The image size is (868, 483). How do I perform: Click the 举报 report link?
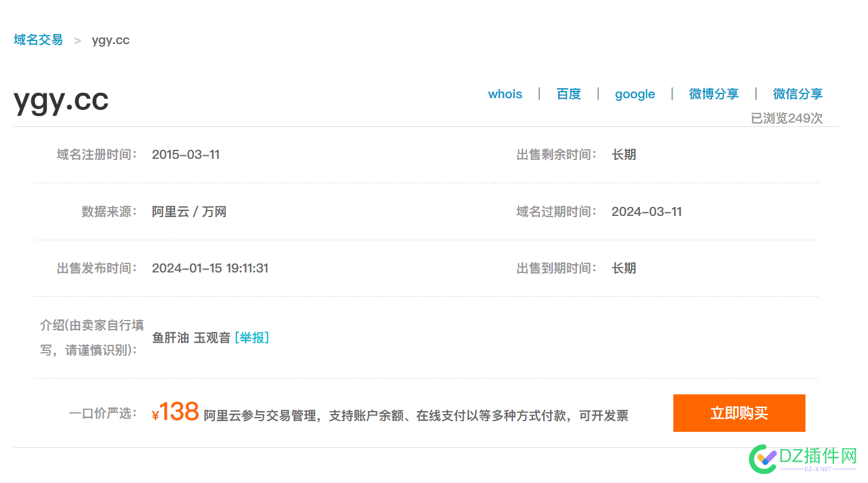click(252, 338)
